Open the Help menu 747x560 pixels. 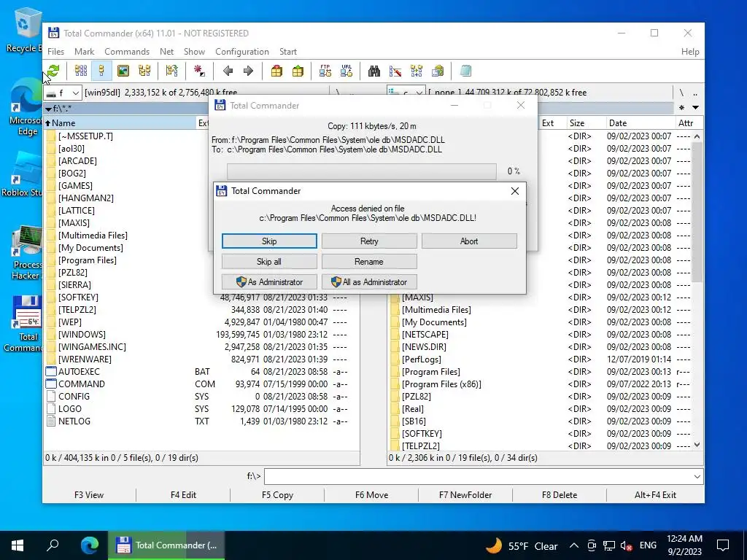pos(690,52)
